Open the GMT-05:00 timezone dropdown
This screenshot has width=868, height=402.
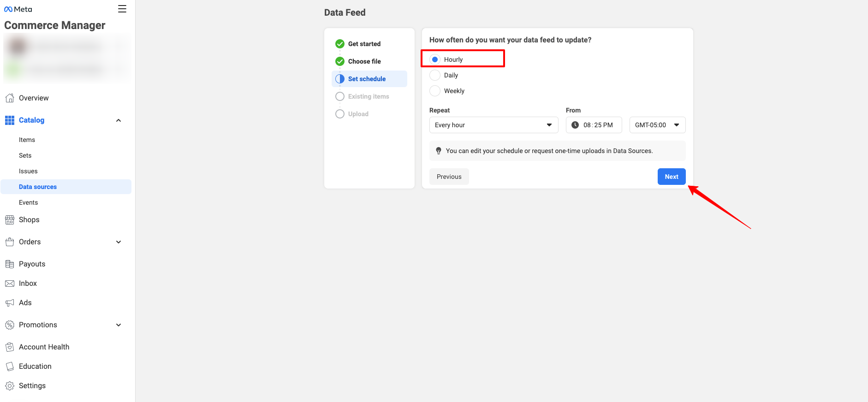[657, 125]
